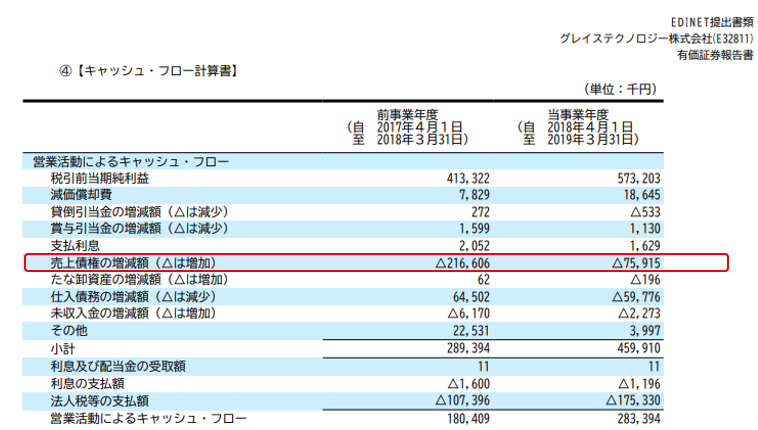This screenshot has height=430, width=758.
Task: Click the 支払利息 row label
Action: pyautogui.click(x=71, y=245)
